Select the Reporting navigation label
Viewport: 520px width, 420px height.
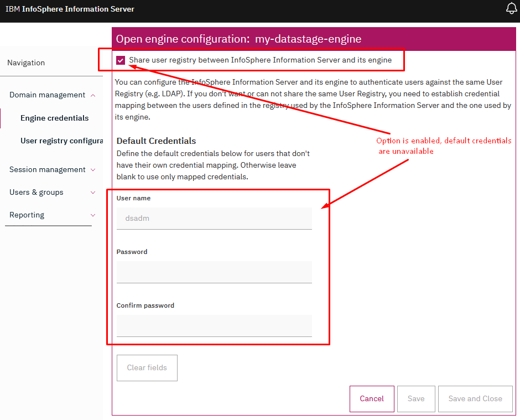27,215
